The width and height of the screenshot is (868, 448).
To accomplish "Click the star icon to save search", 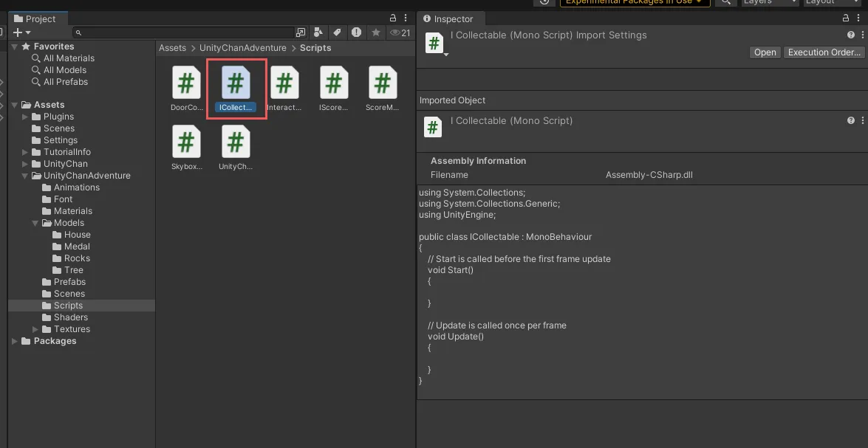I will pyautogui.click(x=376, y=32).
